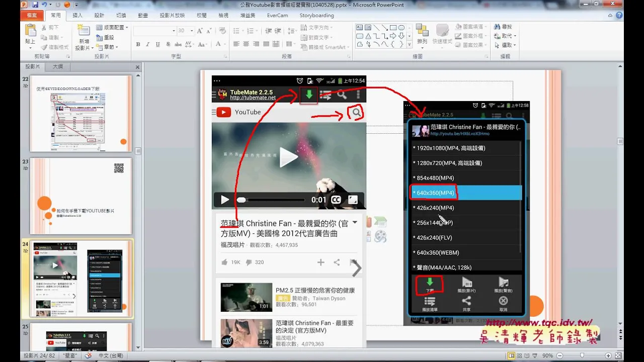Switch to the Slide Show (投影片放映) tab

[172, 16]
